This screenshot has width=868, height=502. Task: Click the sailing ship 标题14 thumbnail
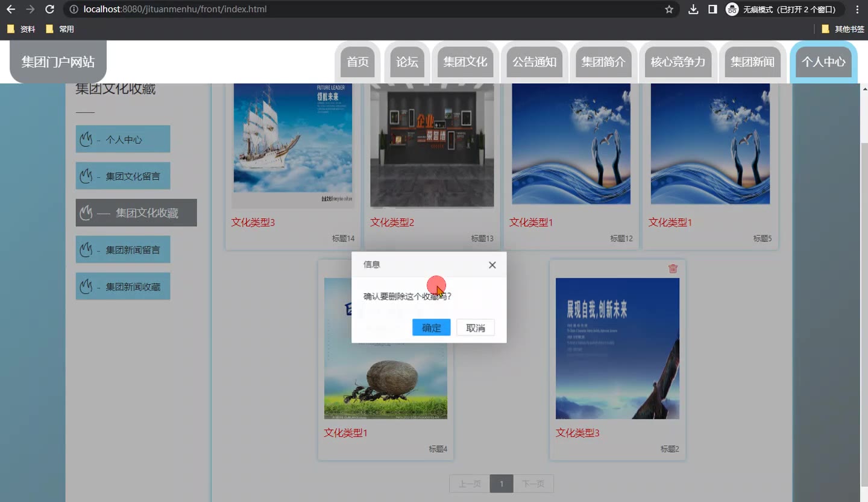[x=292, y=145]
